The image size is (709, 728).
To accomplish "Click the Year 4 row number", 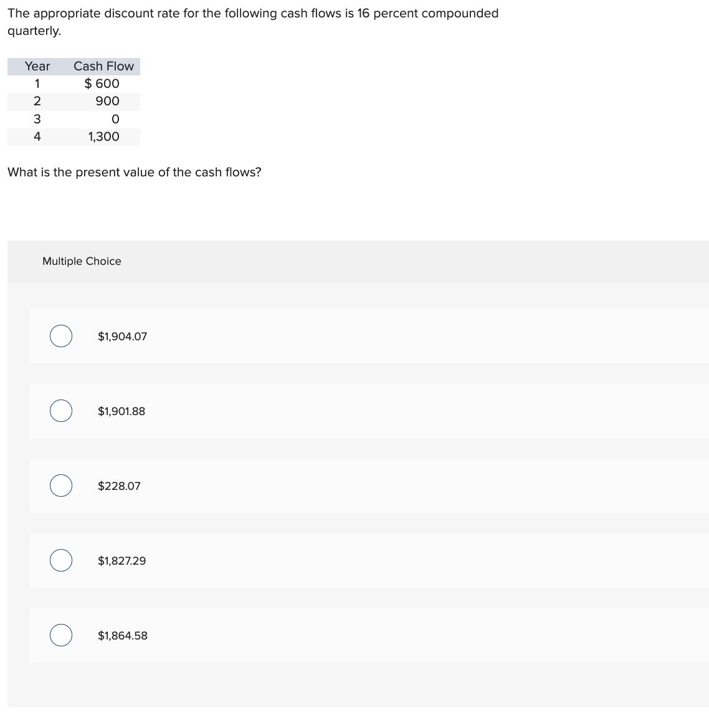I will tap(37, 136).
